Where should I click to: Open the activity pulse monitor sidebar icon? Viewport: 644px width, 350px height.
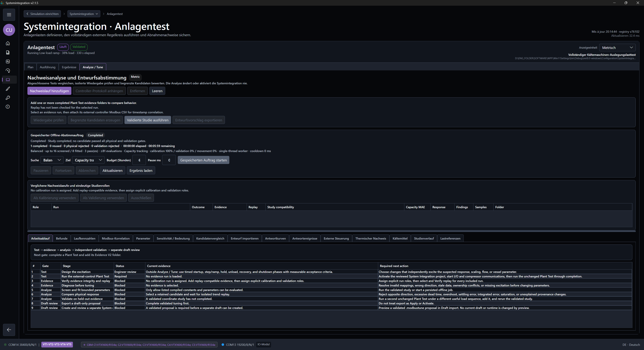tap(8, 62)
